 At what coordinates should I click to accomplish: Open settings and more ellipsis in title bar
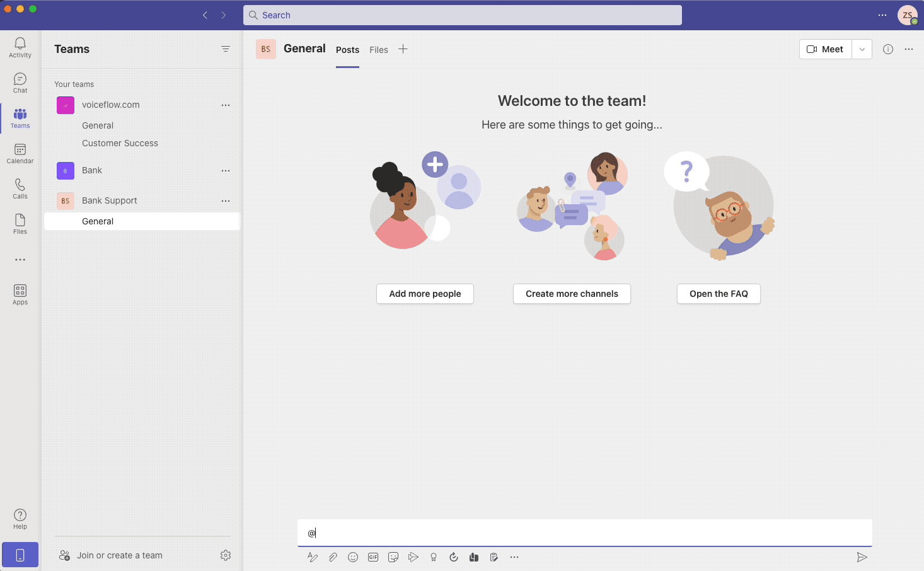(882, 15)
